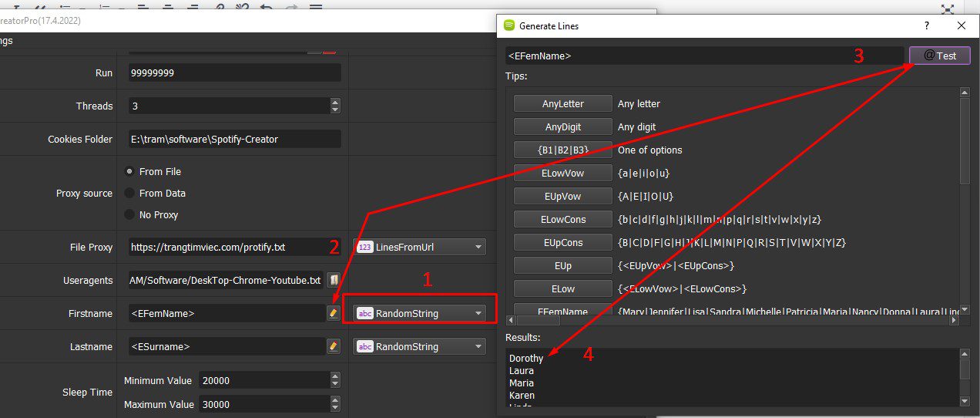
Task: Click the Tips list vertical scrollbar
Action: [x=965, y=142]
